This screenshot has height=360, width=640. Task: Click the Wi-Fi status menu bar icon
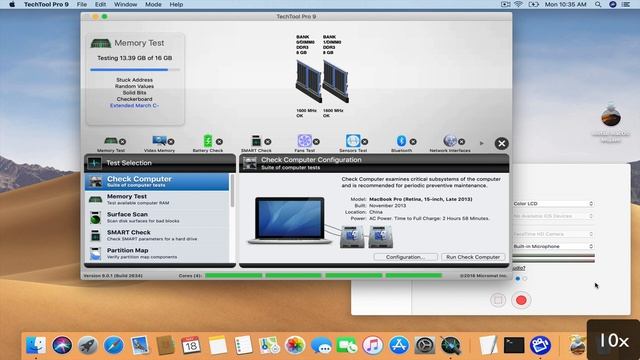click(x=518, y=4)
